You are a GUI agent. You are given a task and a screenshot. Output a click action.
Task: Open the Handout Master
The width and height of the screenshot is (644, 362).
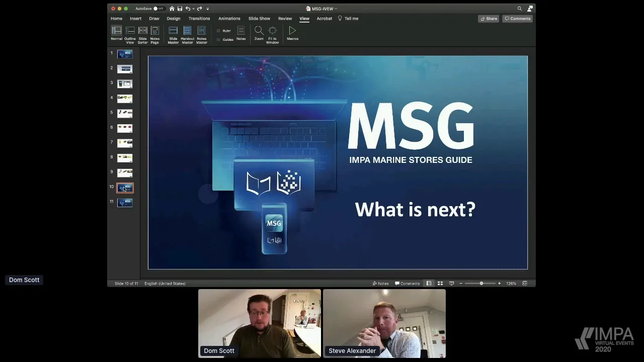tap(187, 34)
